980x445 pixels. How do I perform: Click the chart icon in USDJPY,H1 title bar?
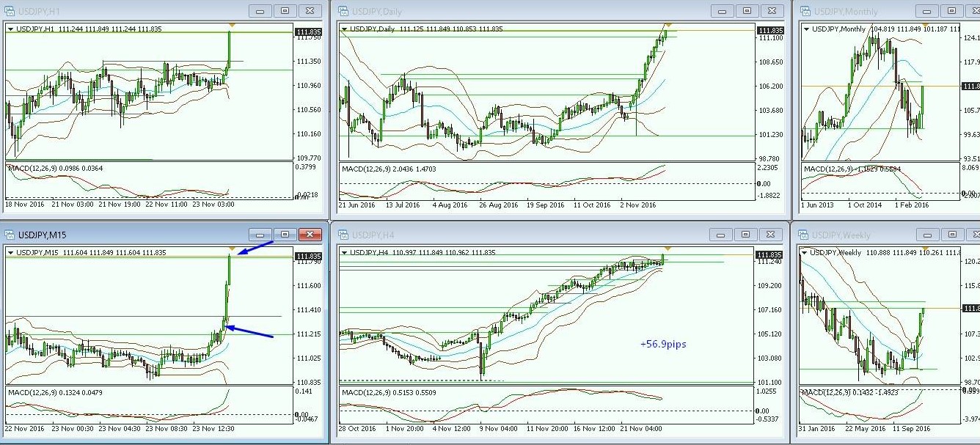(x=9, y=11)
